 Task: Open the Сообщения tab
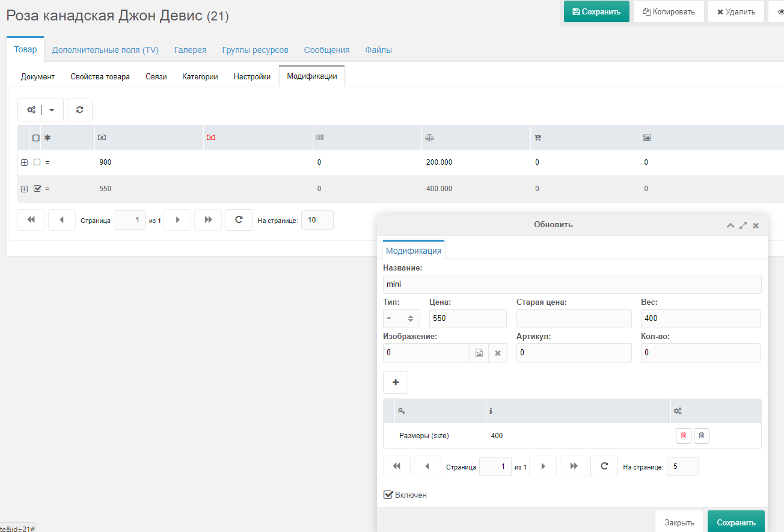pos(326,50)
